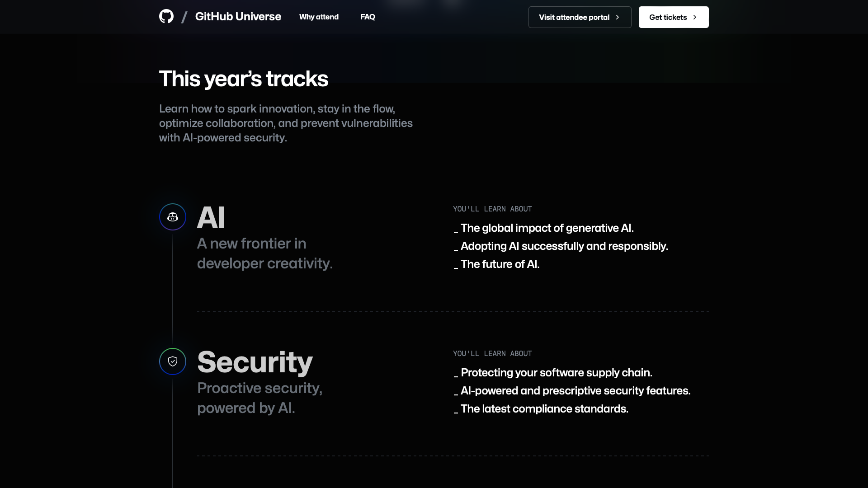Click the AI track heading
868x488 pixels.
211,217
